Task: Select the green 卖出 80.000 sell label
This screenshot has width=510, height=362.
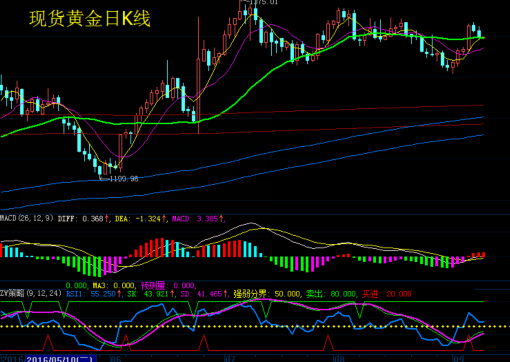Action: click(331, 294)
